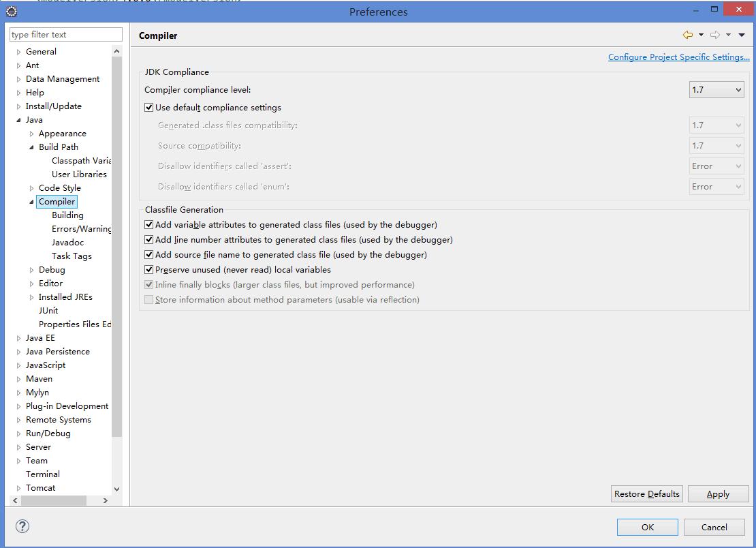Viewport: 756px width, 548px height.
Task: Click Inline finally blocks checkbox
Action: [149, 285]
